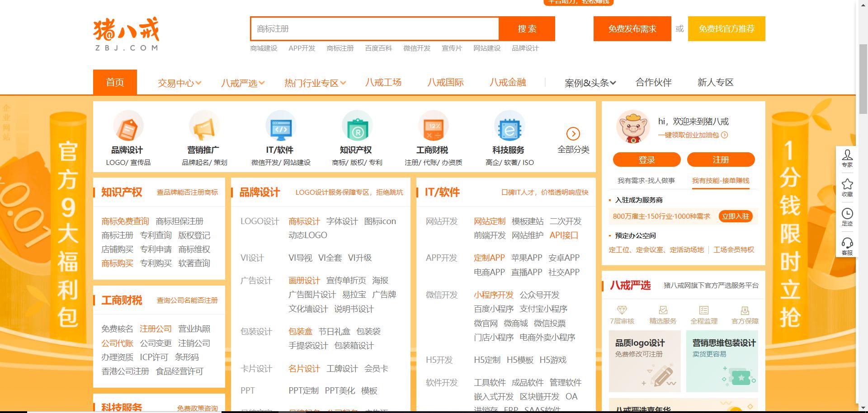The height and width of the screenshot is (413, 868).
Task: Select the 营销推广 megaphone icon
Action: point(204,127)
